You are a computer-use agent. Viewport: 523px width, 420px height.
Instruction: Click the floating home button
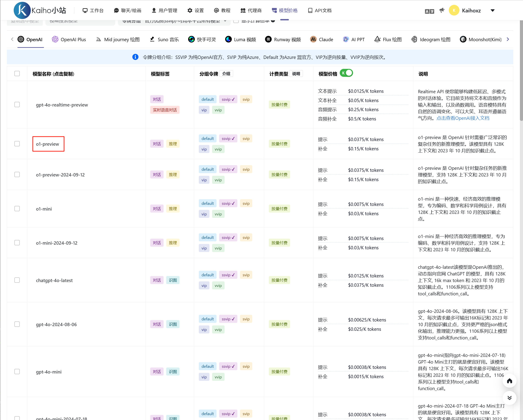coord(509,381)
